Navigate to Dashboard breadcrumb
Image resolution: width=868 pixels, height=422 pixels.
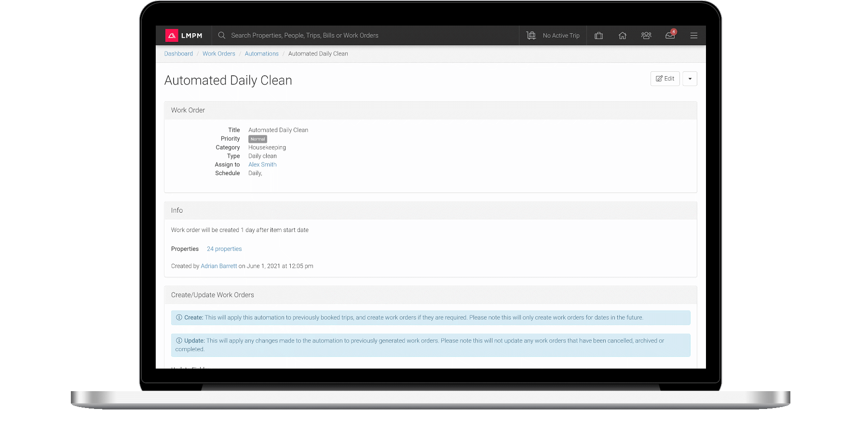click(178, 54)
